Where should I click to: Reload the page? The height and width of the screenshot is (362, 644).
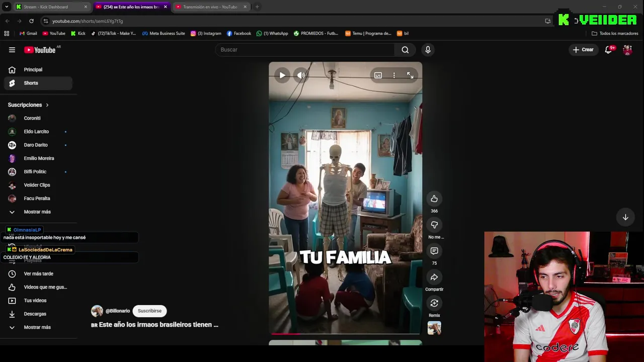click(31, 21)
